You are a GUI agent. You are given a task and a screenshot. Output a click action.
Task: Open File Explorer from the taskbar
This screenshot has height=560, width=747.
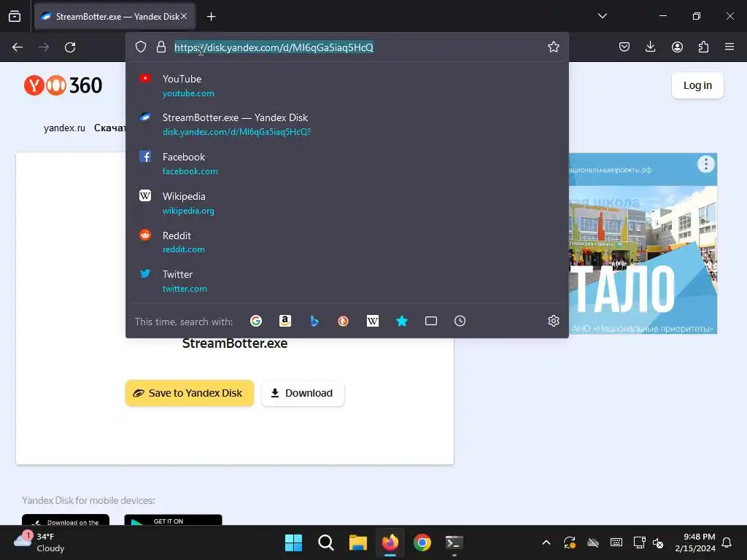357,542
